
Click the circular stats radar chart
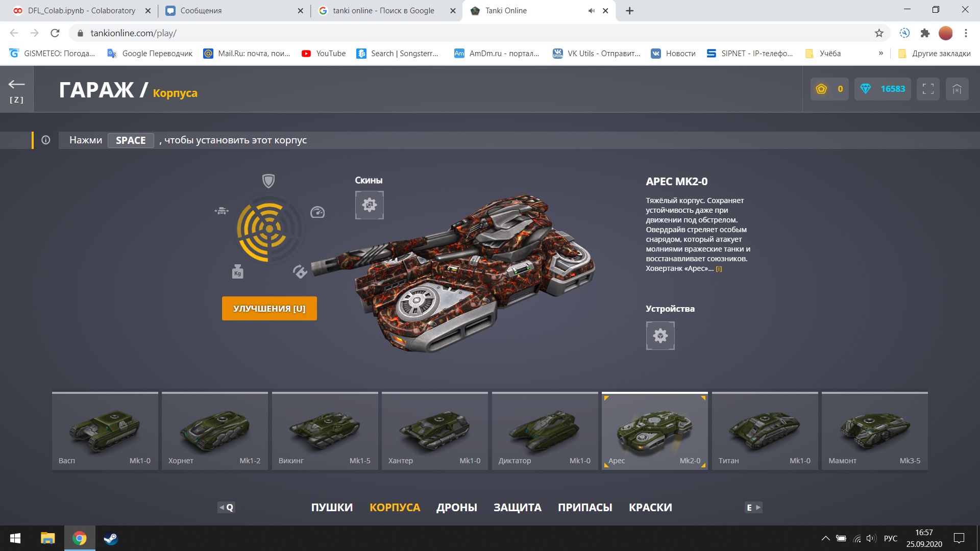[269, 229]
